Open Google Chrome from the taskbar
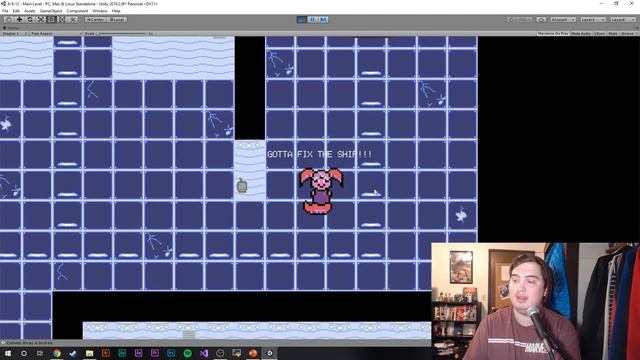This screenshot has height=360, width=640. coord(57,353)
